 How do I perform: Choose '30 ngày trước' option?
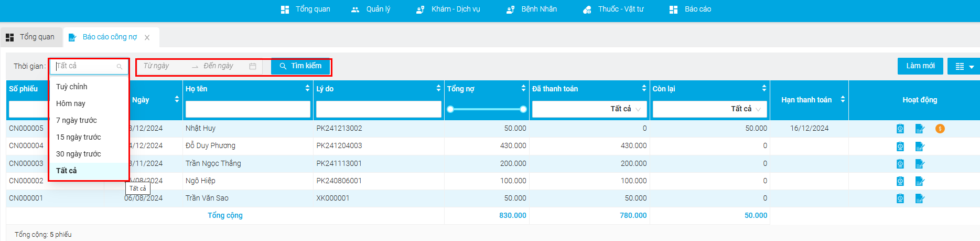point(89,154)
